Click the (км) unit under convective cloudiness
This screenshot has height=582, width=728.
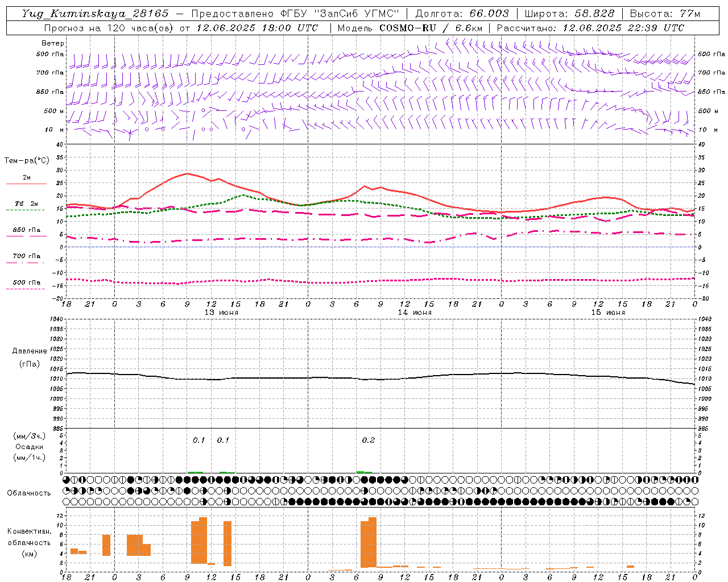29,554
